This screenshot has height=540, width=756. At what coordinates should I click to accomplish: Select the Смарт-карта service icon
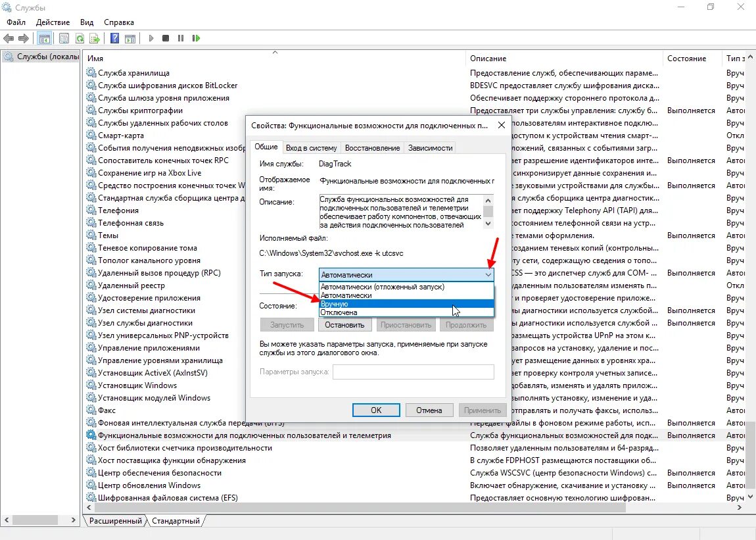pyautogui.click(x=91, y=135)
